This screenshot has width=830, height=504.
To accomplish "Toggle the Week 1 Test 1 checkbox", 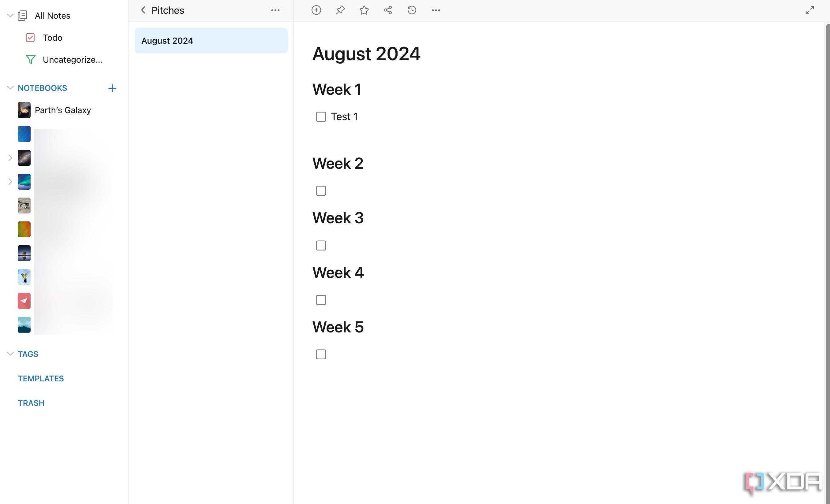I will [321, 117].
